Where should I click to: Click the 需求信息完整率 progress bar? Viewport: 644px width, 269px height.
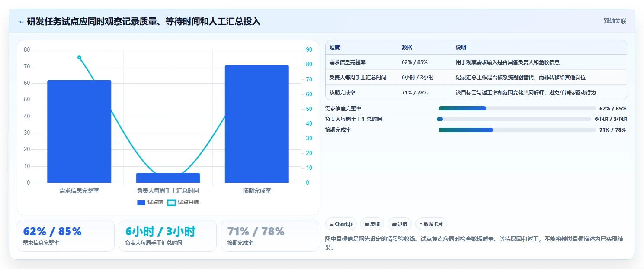click(517, 108)
